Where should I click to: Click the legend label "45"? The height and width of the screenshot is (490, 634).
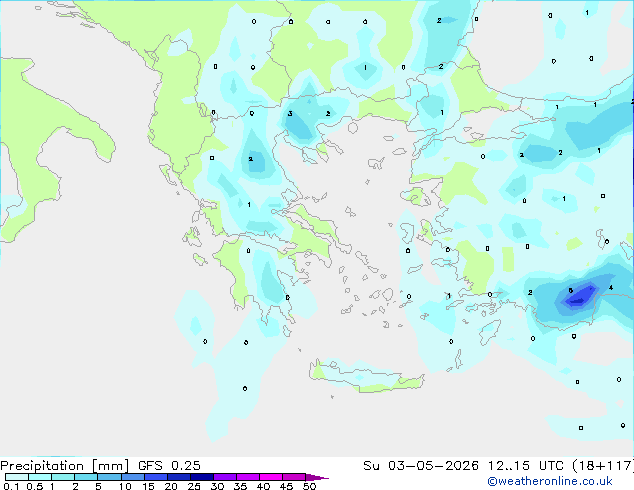(286, 486)
